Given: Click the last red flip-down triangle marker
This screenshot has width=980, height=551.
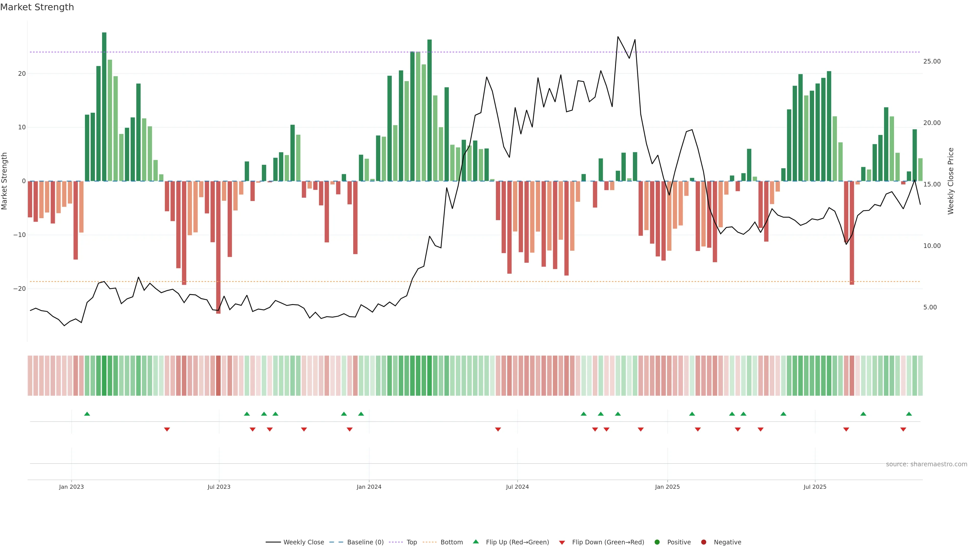Looking at the screenshot, I should [x=903, y=429].
